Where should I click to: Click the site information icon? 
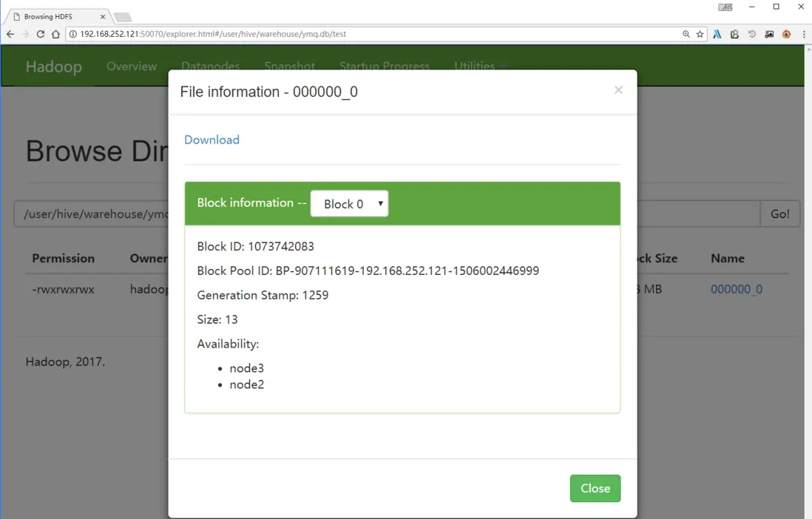[73, 34]
